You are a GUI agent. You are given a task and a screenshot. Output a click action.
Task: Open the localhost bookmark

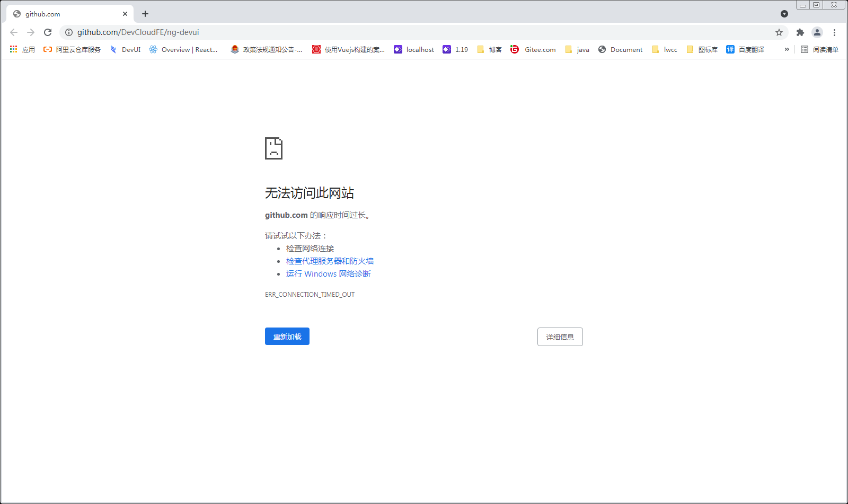pyautogui.click(x=414, y=49)
